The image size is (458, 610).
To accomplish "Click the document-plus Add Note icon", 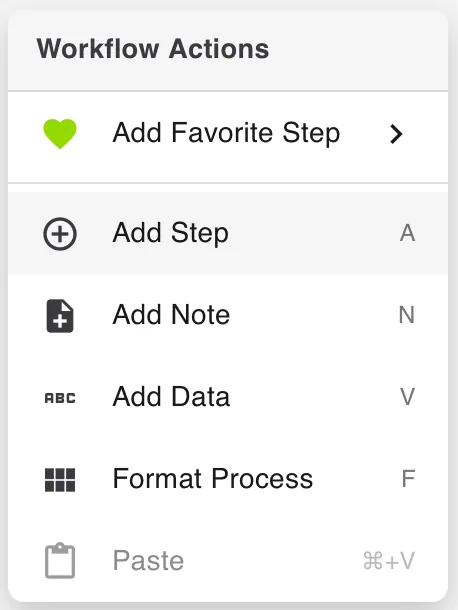I will click(60, 316).
